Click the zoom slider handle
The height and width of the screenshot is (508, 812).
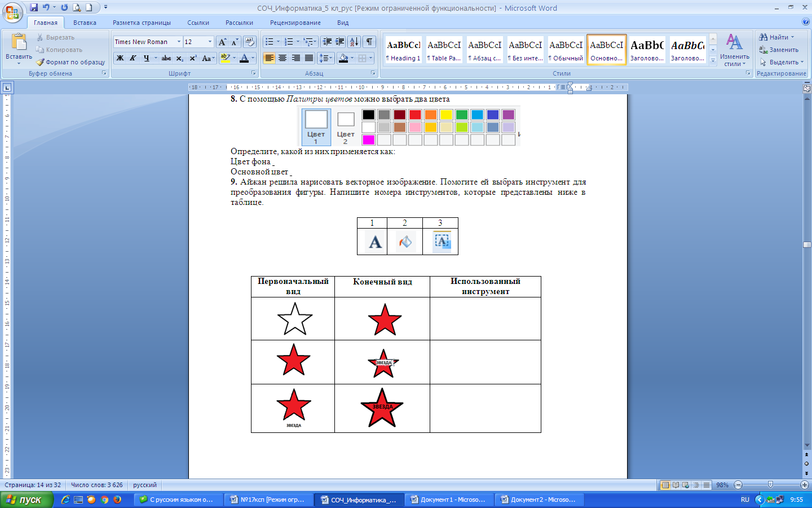770,485
